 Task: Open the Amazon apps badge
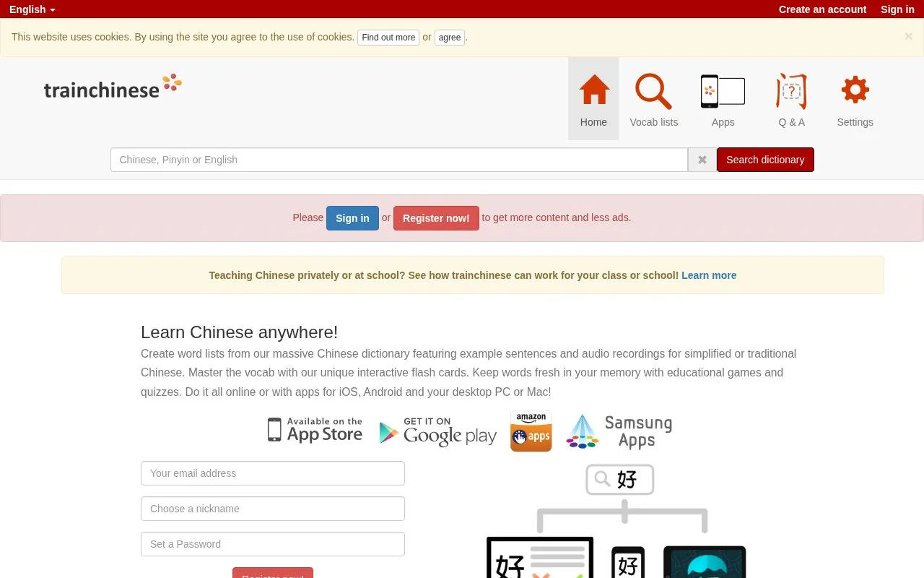coord(531,431)
